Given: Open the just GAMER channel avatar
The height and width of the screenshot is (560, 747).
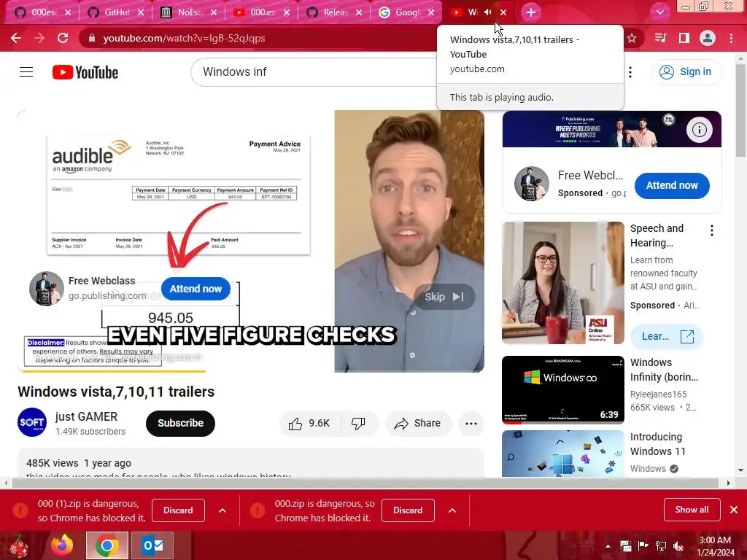Looking at the screenshot, I should click(32, 422).
